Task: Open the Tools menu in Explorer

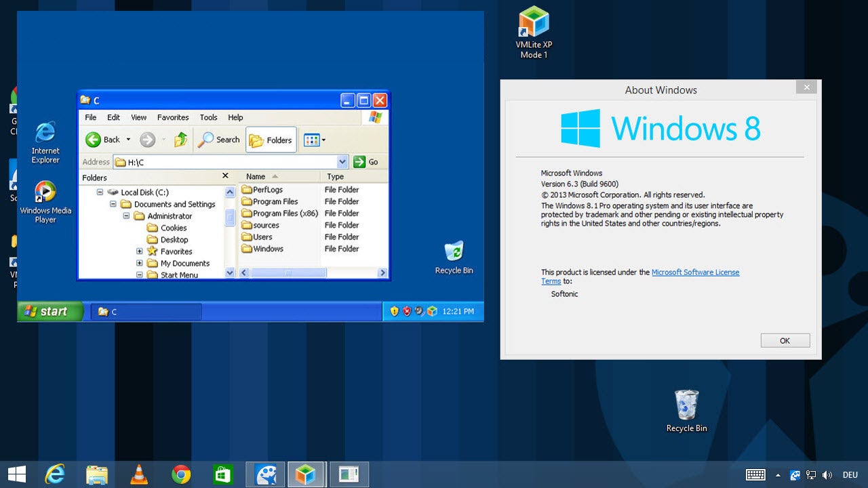Action: (x=208, y=117)
